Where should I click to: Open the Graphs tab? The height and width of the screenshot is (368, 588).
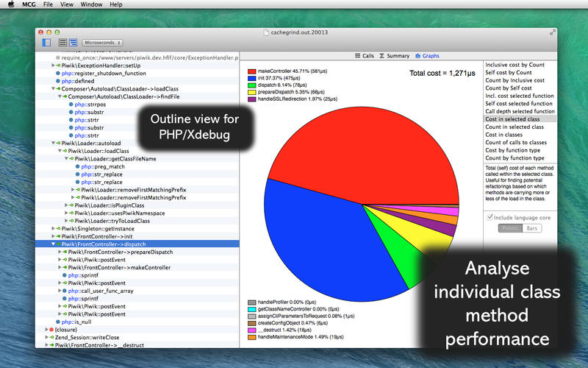click(427, 56)
